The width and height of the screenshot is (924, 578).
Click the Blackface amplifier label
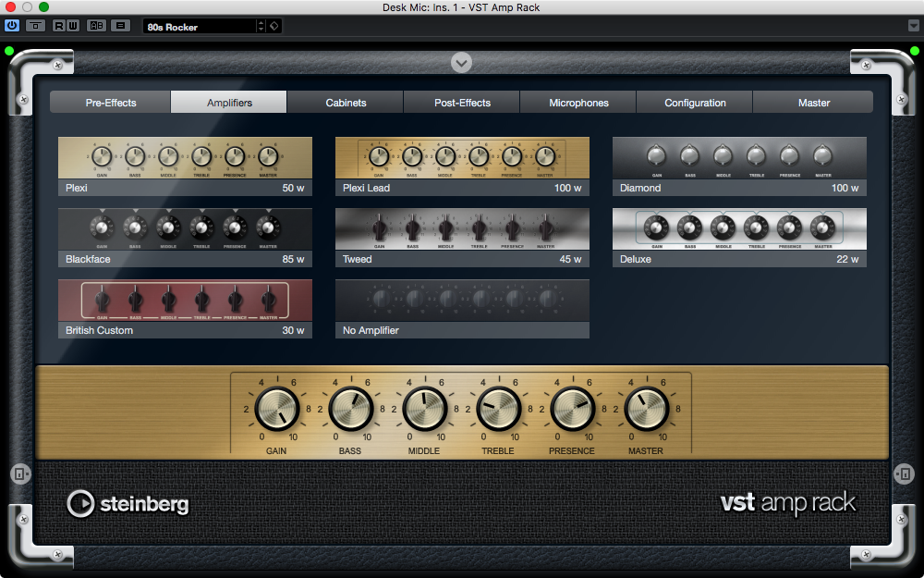click(88, 260)
